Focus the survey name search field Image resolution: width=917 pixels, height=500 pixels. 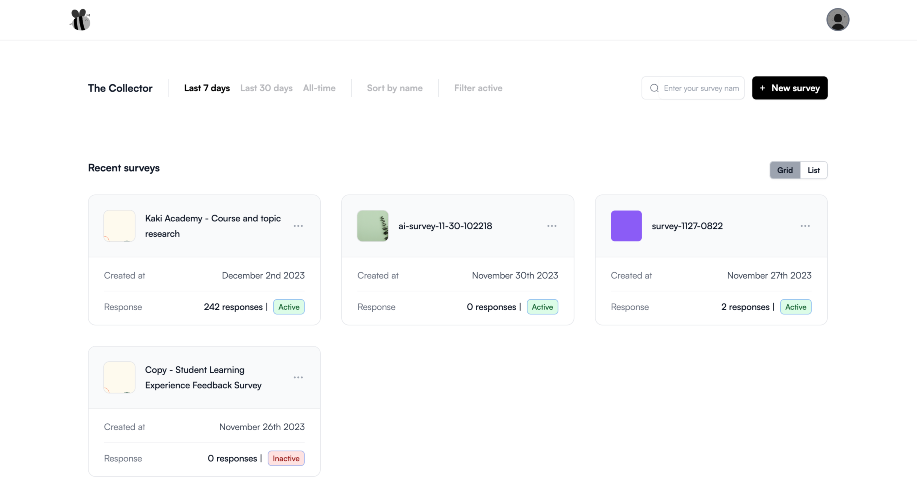pos(693,88)
